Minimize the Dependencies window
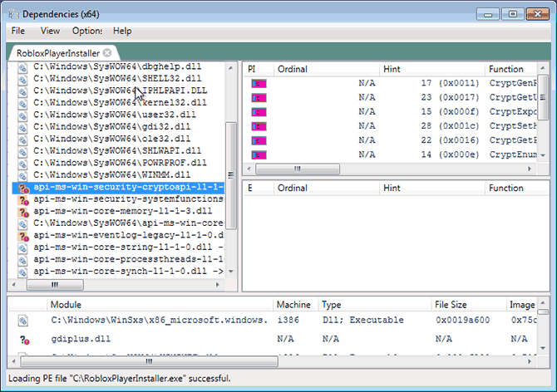The width and height of the screenshot is (557, 392). click(x=488, y=15)
